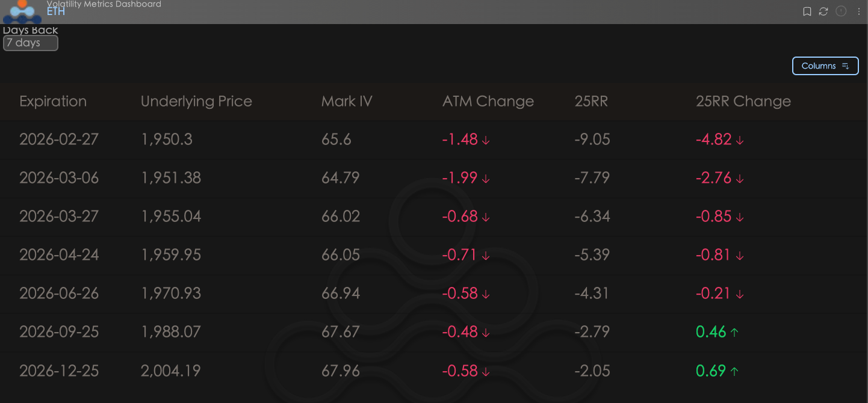868x403 pixels.
Task: Select the 2026-02-27 expiration row
Action: pos(58,140)
